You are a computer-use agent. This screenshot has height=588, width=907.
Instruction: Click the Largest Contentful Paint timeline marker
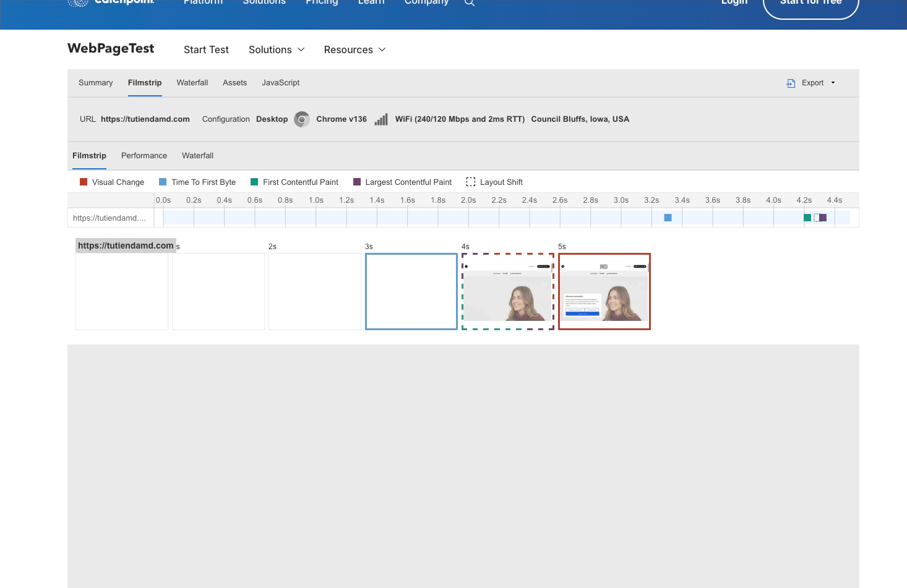823,218
